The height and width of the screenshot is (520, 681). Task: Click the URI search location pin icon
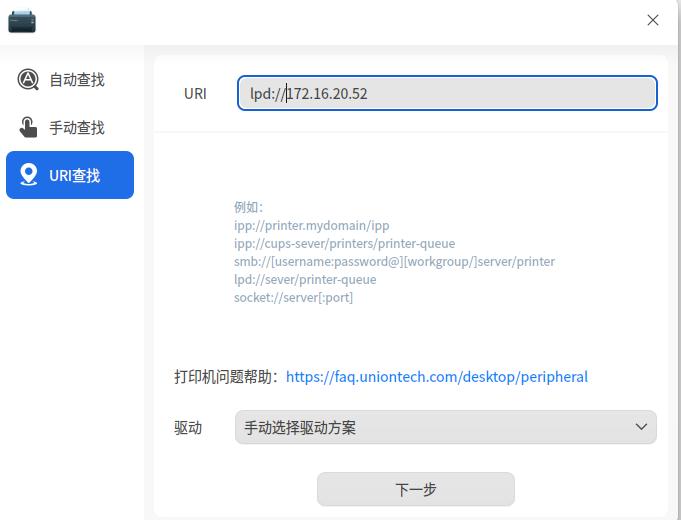click(x=29, y=175)
